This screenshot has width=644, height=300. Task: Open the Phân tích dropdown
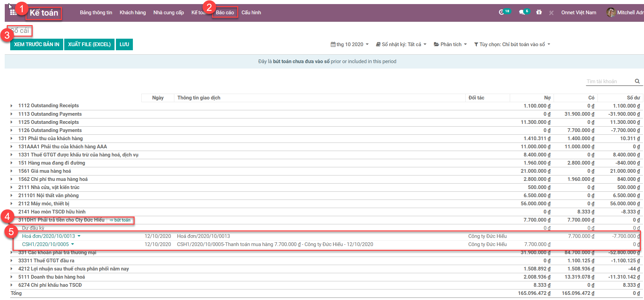(450, 44)
